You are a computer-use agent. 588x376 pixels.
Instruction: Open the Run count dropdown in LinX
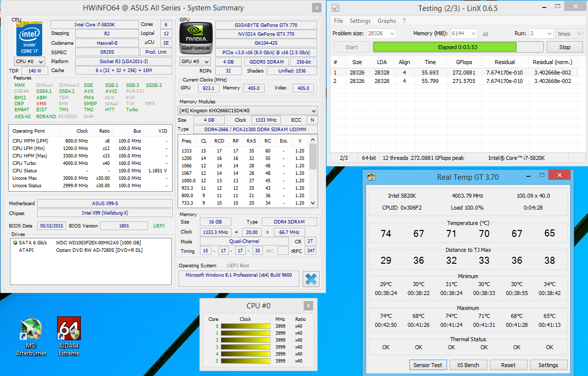click(549, 33)
